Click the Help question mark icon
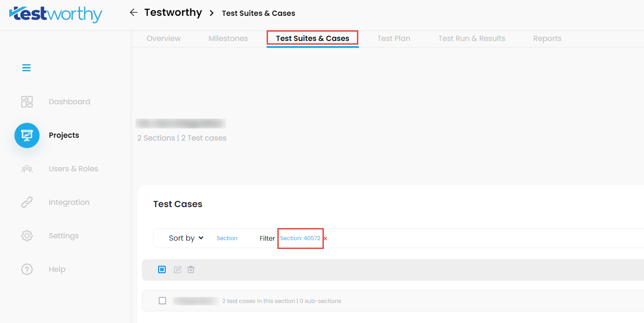This screenshot has width=644, height=323. pyautogui.click(x=27, y=269)
